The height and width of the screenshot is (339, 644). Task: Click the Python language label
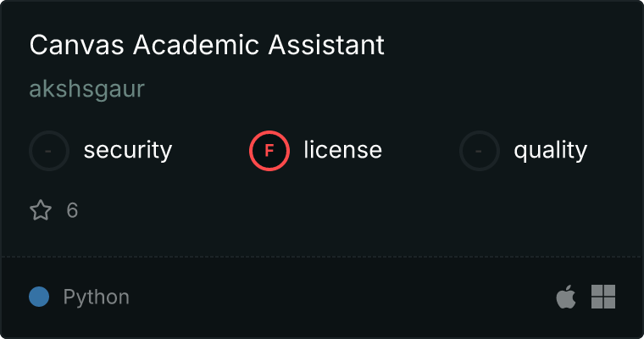97,297
